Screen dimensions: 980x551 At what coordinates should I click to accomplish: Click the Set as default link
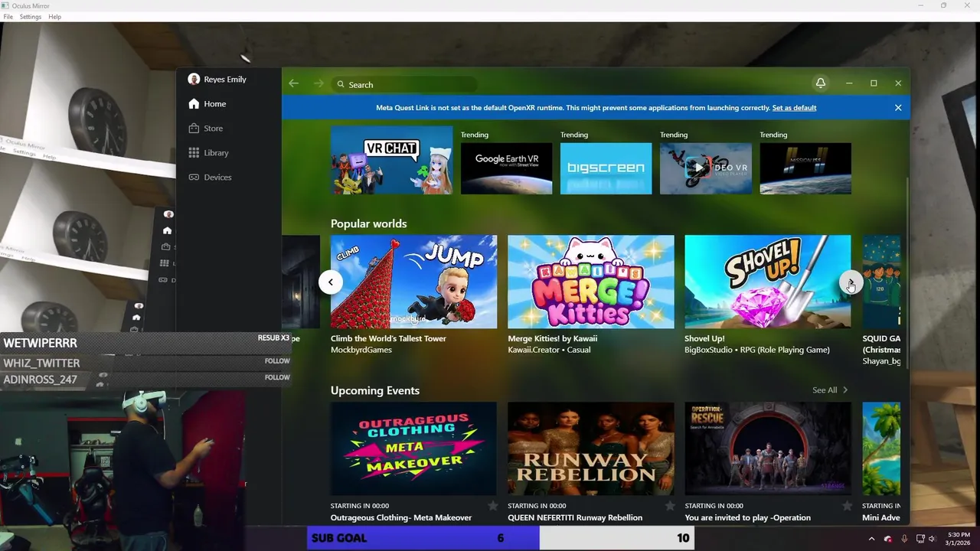coord(794,108)
